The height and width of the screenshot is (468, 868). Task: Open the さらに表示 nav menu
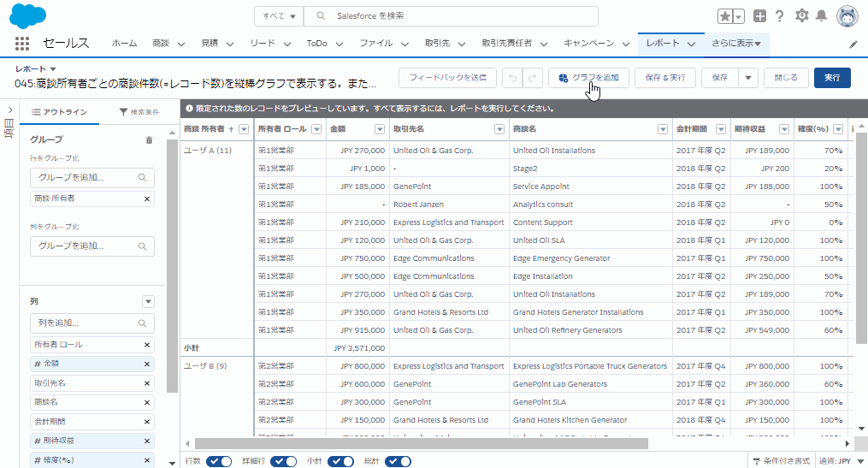[x=736, y=43]
